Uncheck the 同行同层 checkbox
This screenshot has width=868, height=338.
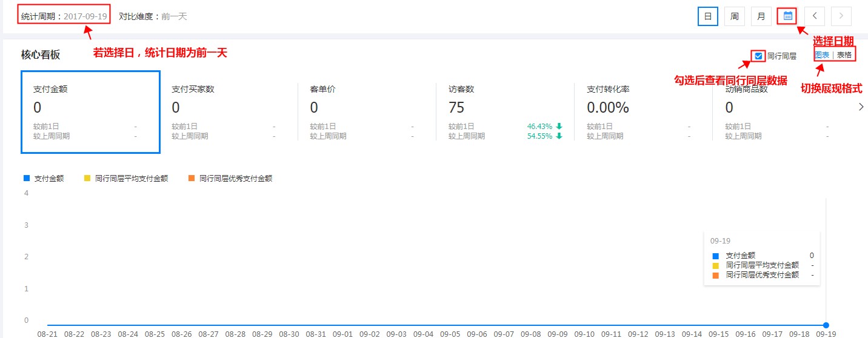point(758,56)
